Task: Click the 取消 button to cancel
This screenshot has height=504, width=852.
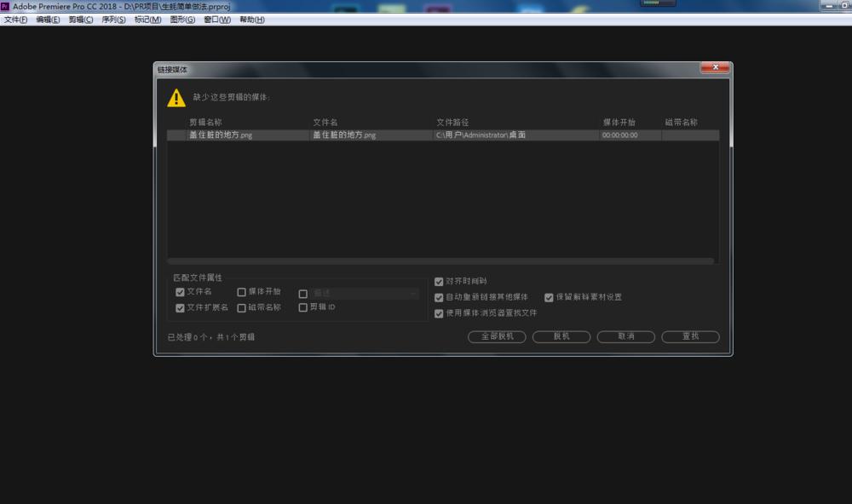Action: click(626, 336)
